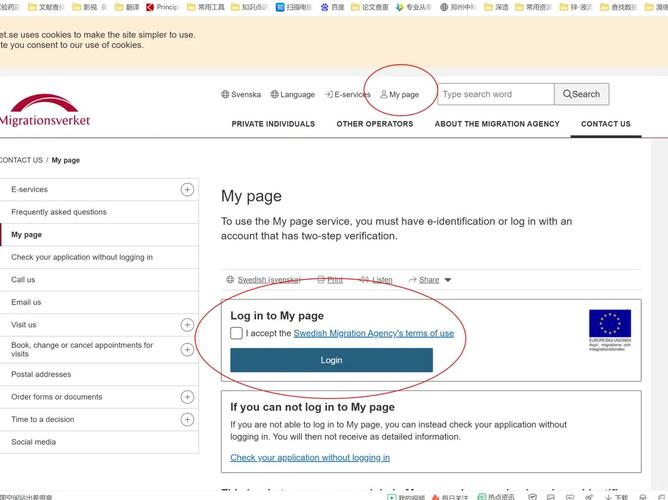Click the Svenska globe icon
Viewport: 668px width, 500px height.
pos(225,95)
